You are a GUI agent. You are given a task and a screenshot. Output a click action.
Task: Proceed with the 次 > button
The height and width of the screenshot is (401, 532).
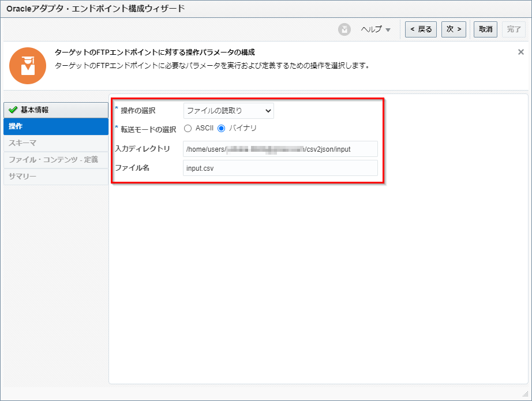[454, 29]
